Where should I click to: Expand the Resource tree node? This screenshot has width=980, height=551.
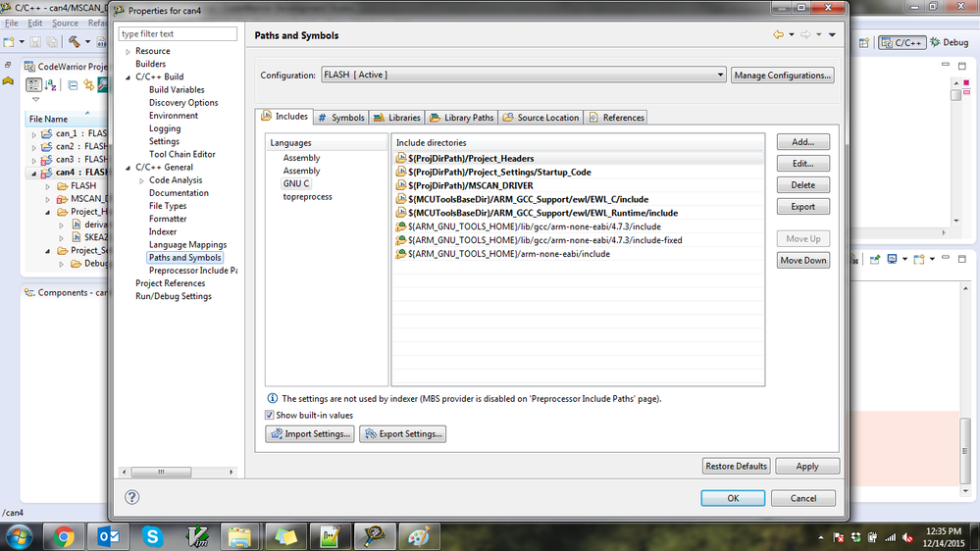point(129,51)
